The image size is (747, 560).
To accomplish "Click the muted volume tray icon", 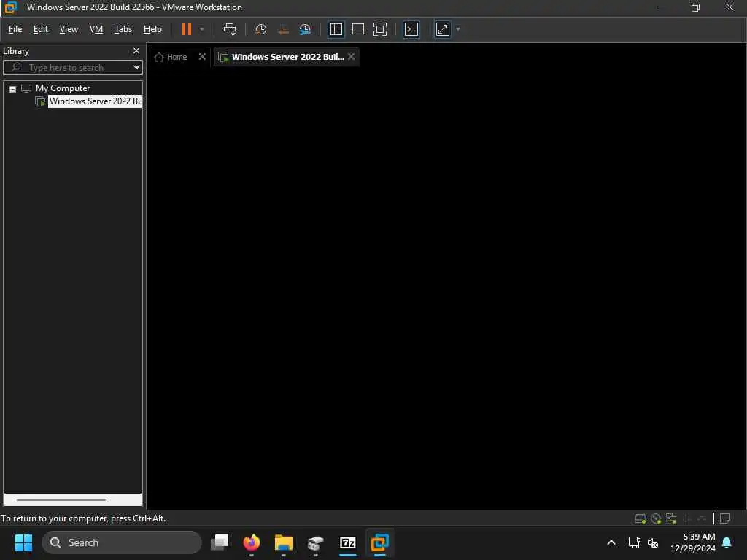I will 653,542.
